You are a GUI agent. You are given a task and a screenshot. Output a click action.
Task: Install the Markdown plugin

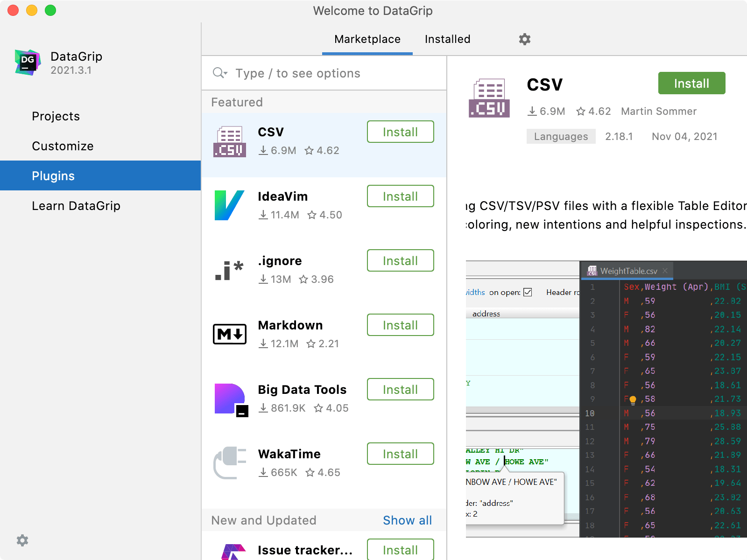401,325
